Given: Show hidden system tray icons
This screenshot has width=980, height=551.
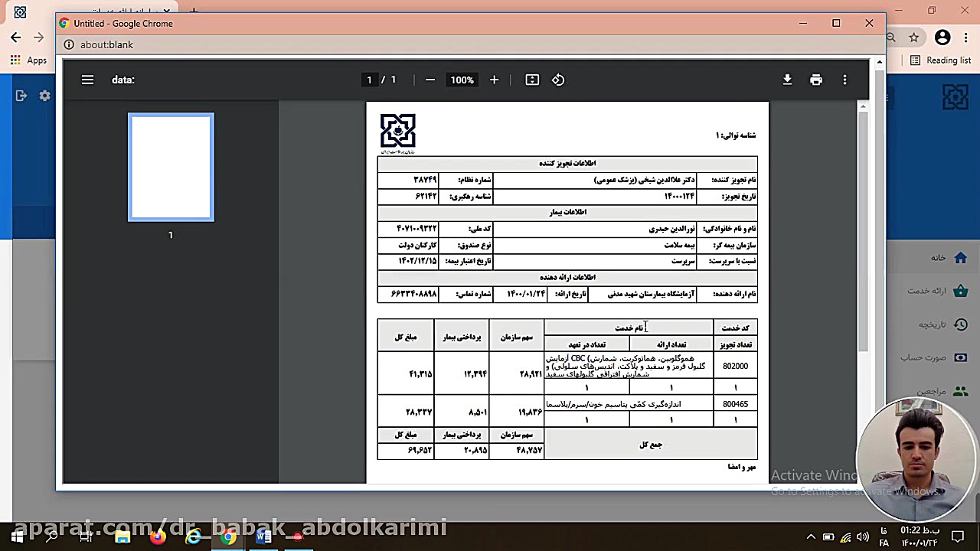Looking at the screenshot, I should coord(811,536).
